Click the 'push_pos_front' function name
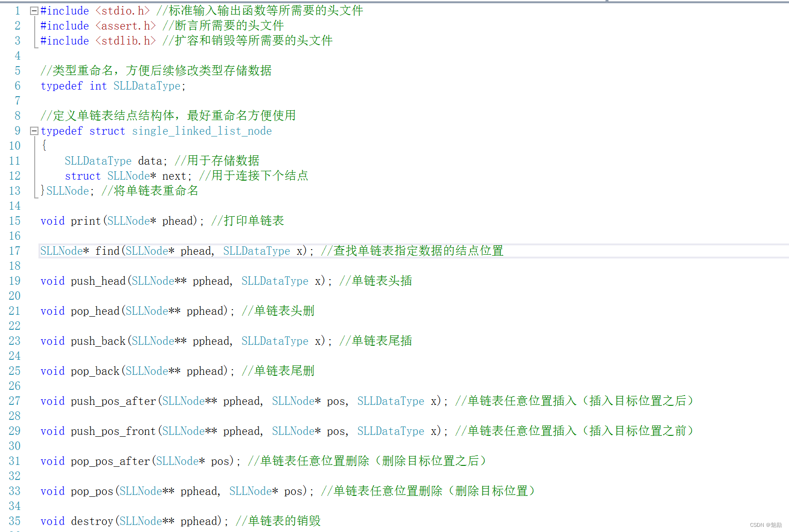The image size is (789, 532). [114, 431]
